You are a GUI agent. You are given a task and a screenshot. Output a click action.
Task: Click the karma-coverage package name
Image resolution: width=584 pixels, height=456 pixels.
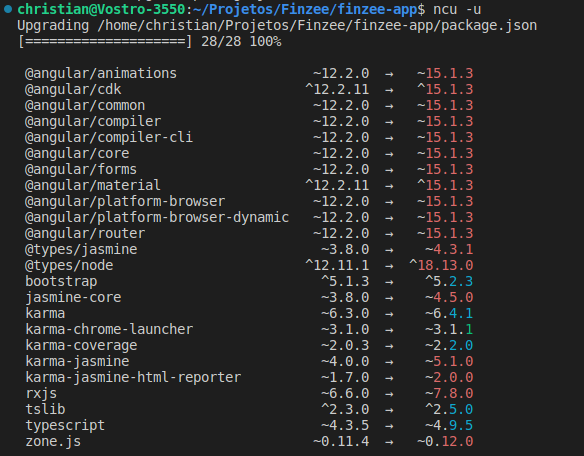(x=81, y=346)
